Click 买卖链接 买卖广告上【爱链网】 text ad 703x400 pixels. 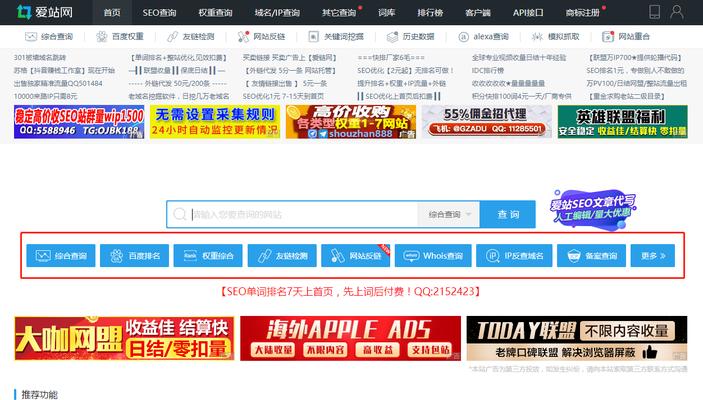[x=290, y=58]
